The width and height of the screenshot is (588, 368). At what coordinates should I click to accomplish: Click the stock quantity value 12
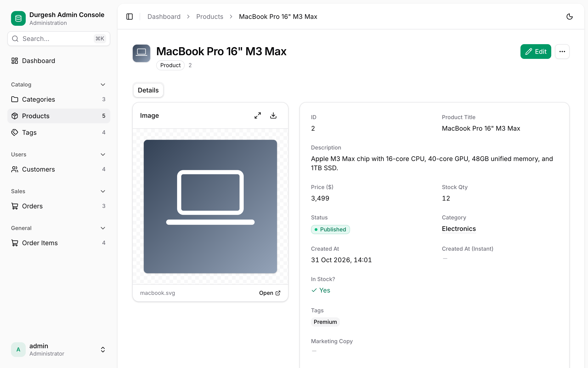[446, 198]
